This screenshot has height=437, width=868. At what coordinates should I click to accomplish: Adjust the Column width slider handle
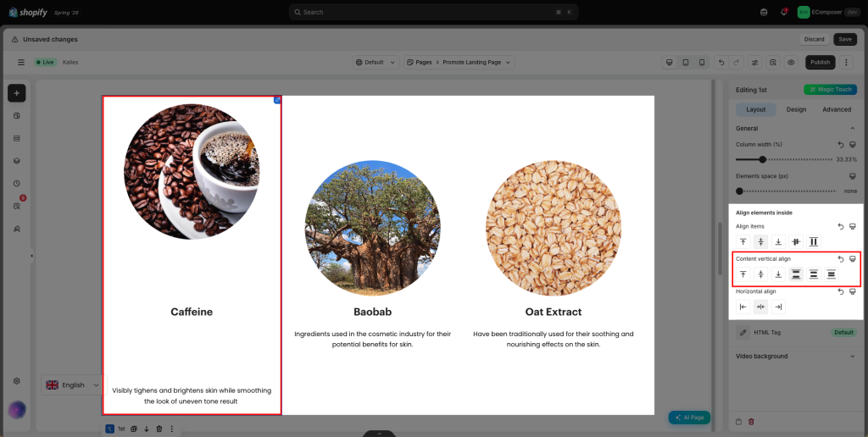pos(763,159)
